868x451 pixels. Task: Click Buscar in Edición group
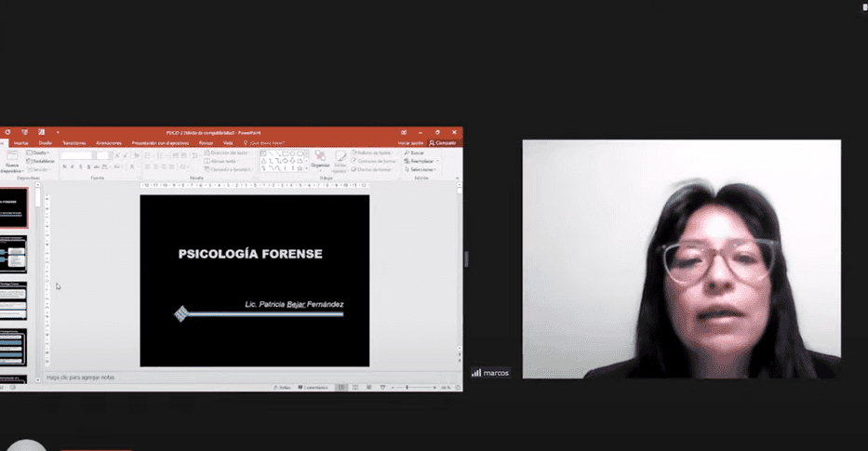point(414,153)
